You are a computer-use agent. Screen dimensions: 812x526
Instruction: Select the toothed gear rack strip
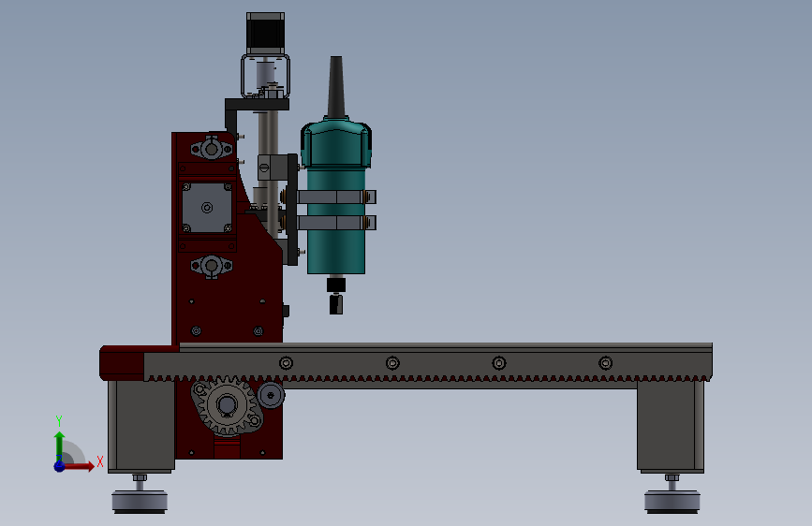(x=427, y=378)
